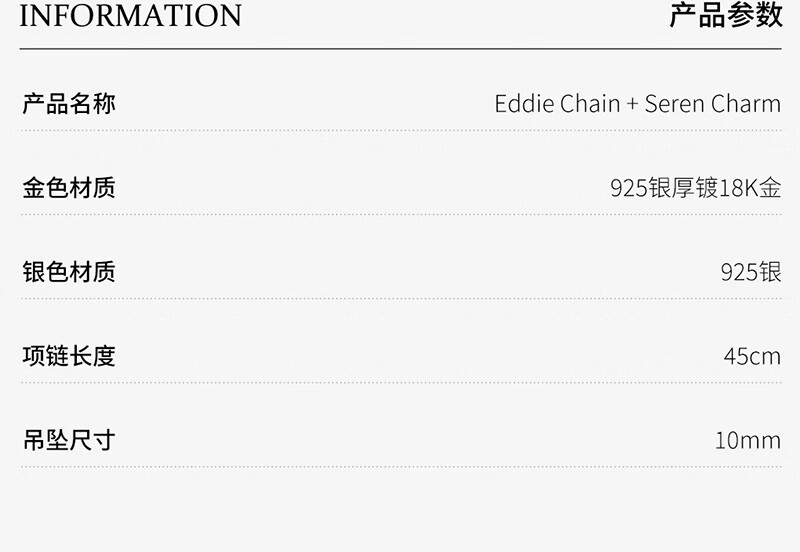This screenshot has width=800, height=552.
Task: Click the 产品参数 header title
Action: click(725, 16)
